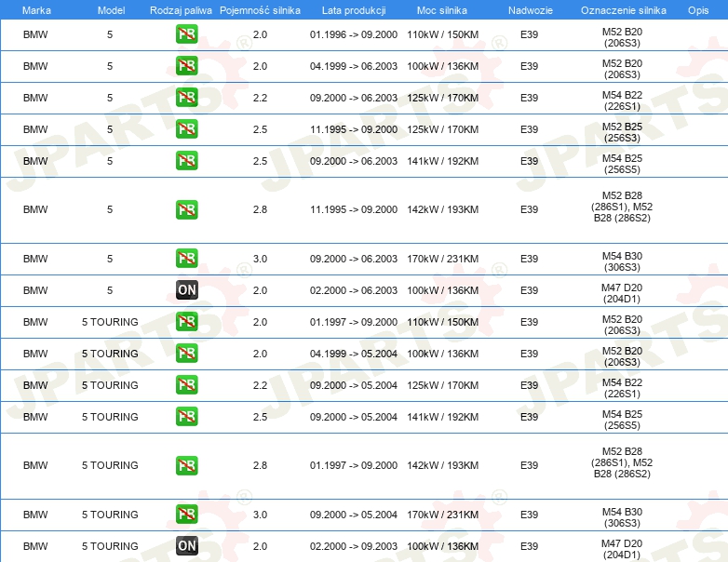Click M54 B30 (306S3) in the BMW 5 row
The height and width of the screenshot is (562, 728).
[x=622, y=261]
